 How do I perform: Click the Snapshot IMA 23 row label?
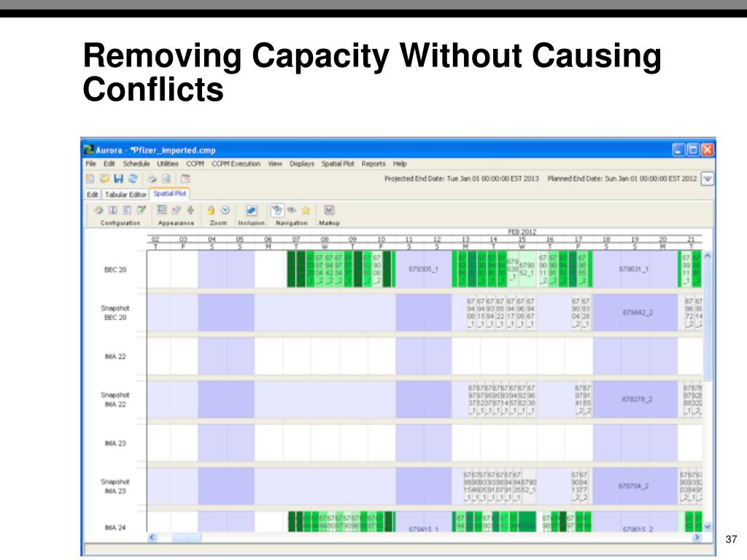115,486
